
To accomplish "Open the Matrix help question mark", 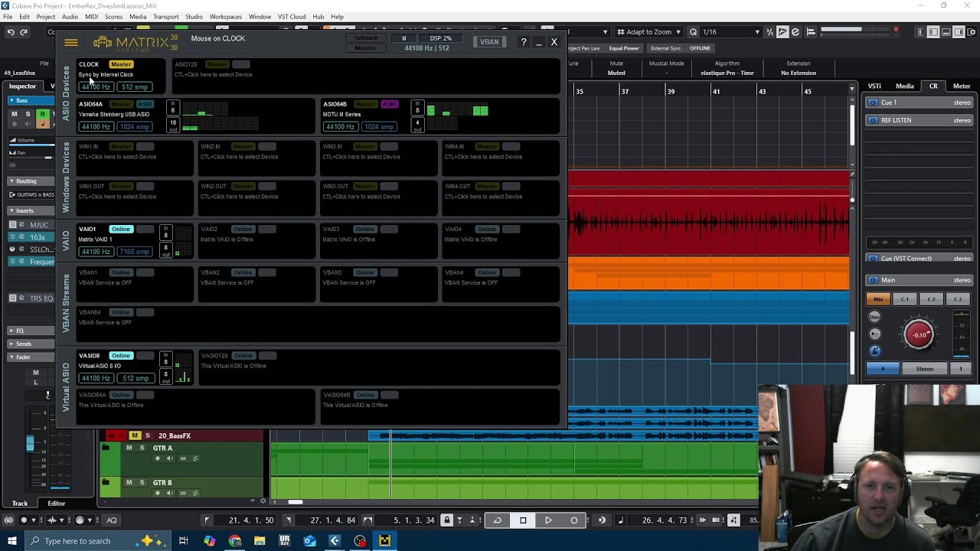I will 524,42.
